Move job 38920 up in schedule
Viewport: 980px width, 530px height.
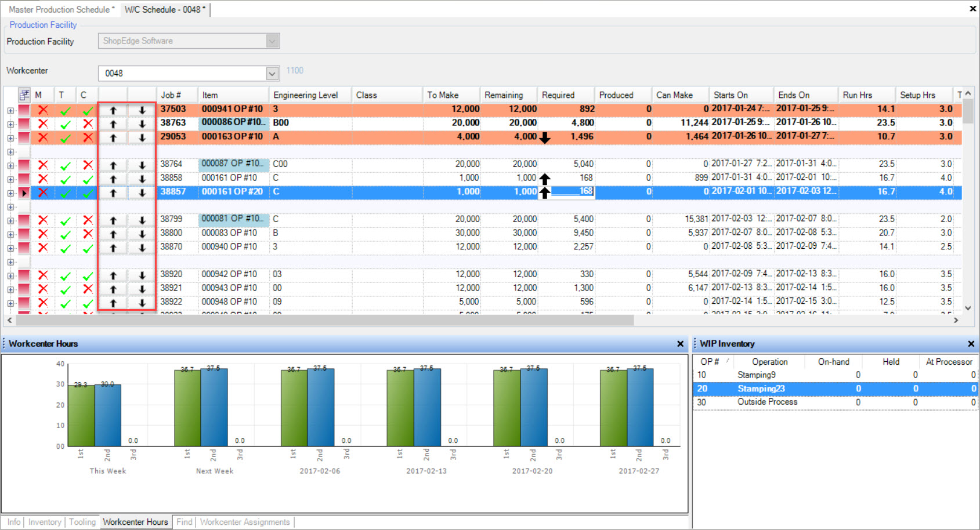point(113,275)
